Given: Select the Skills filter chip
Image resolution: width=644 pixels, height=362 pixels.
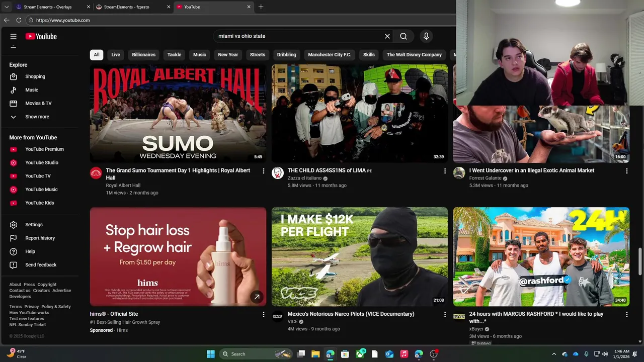Looking at the screenshot, I should click(x=369, y=55).
